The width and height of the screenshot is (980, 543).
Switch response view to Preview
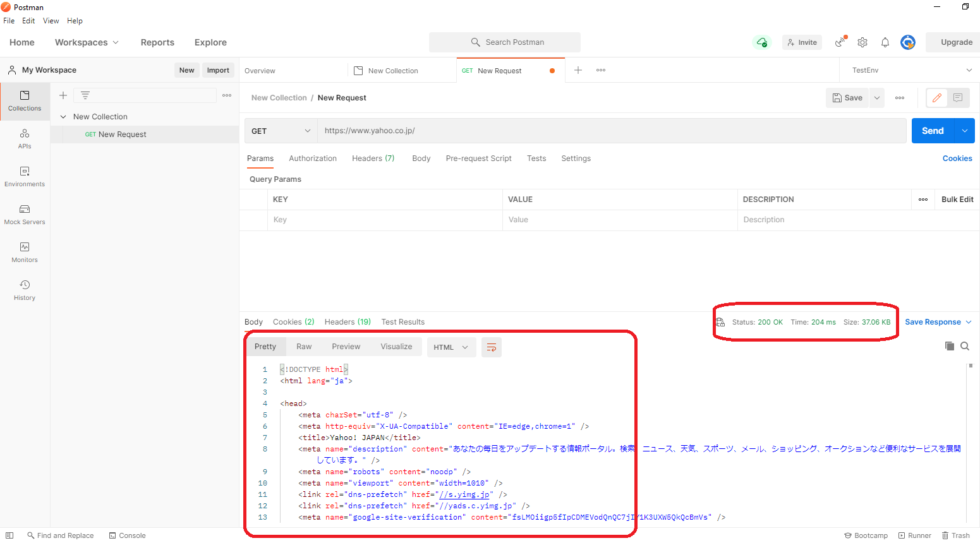coord(346,347)
